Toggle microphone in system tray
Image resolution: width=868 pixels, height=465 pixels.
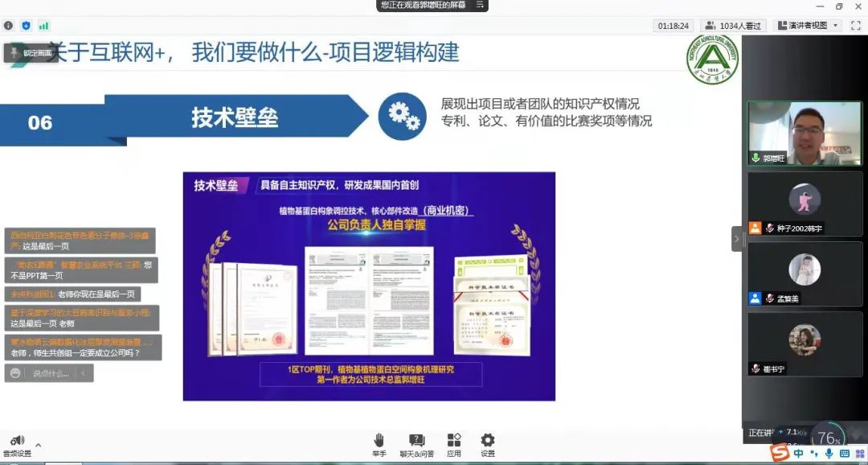(829, 455)
